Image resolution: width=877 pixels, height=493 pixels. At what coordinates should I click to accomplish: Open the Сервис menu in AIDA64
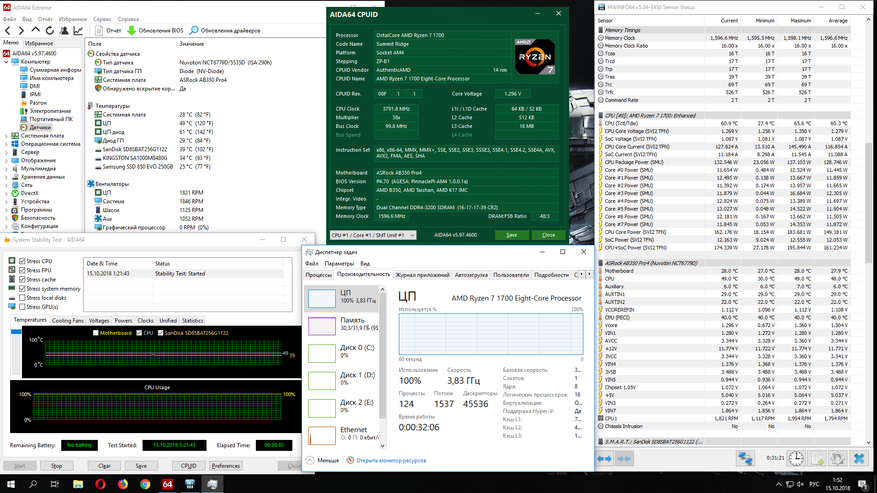[x=102, y=19]
